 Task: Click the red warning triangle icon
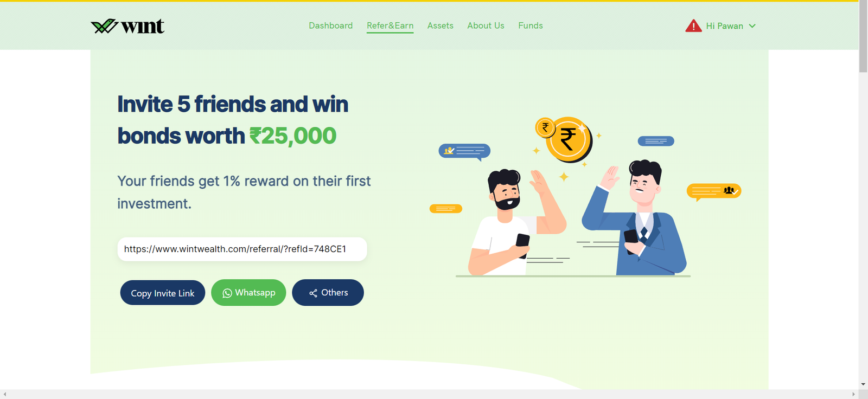point(693,25)
